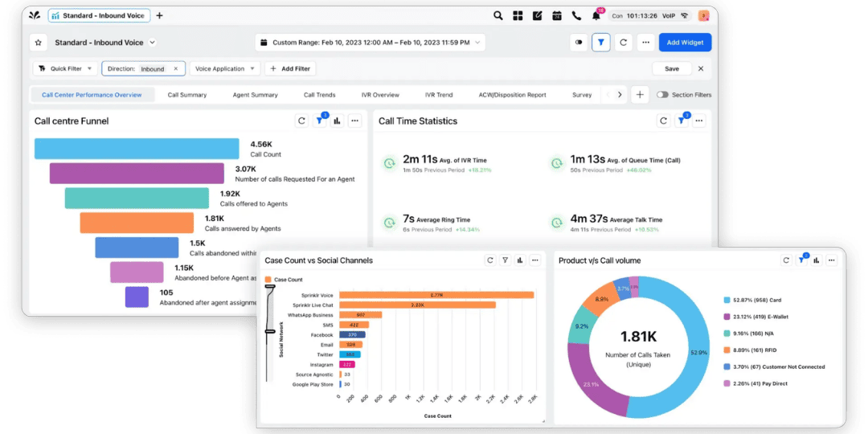The width and height of the screenshot is (868, 434).
Task: Favorite the dashboard with the star icon
Action: [x=38, y=43]
